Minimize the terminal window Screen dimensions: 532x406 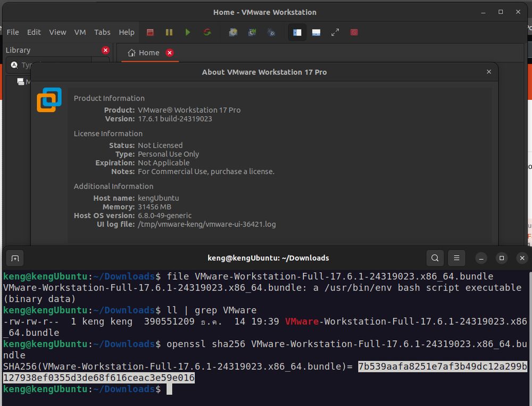(481, 258)
